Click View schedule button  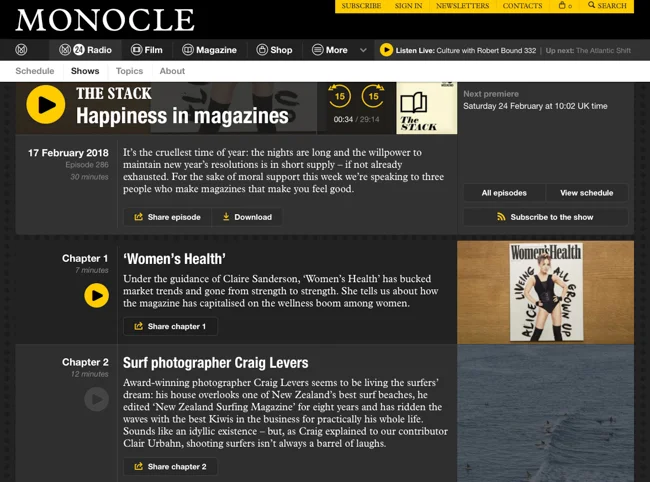(587, 193)
